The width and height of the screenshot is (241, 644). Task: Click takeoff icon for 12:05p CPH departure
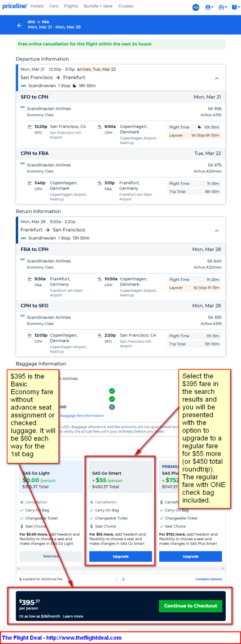(30, 335)
